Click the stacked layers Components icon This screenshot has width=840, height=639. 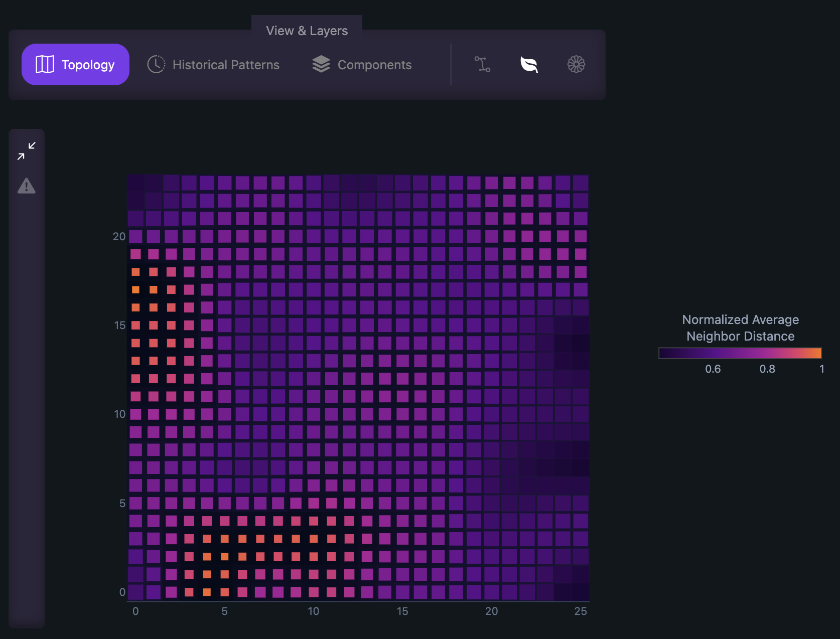[321, 64]
